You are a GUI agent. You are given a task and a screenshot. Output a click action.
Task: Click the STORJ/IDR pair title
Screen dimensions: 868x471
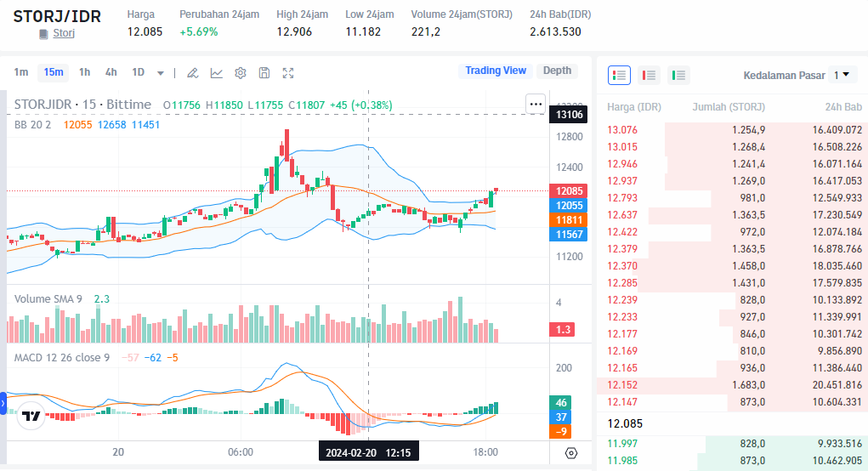(x=57, y=17)
